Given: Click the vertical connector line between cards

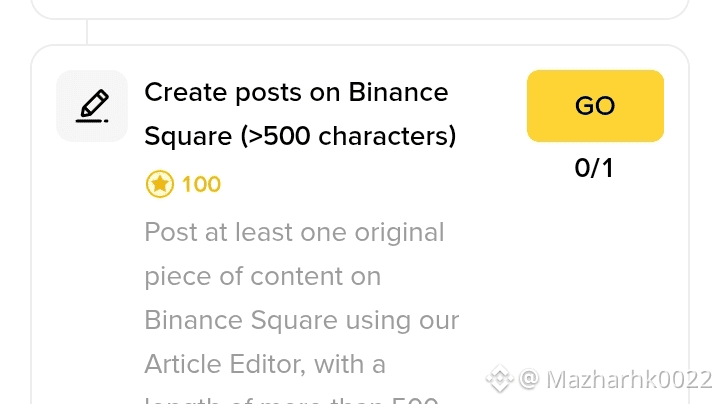Looking at the screenshot, I should [x=87, y=32].
